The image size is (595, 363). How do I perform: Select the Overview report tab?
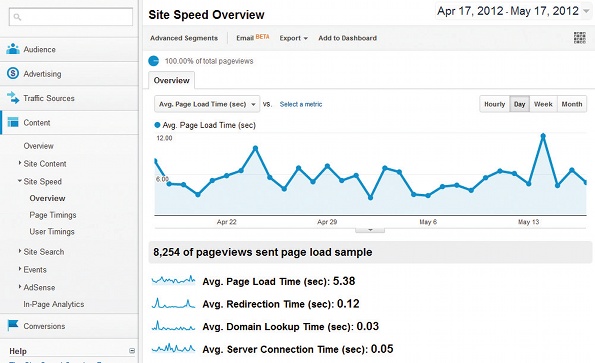click(x=171, y=80)
